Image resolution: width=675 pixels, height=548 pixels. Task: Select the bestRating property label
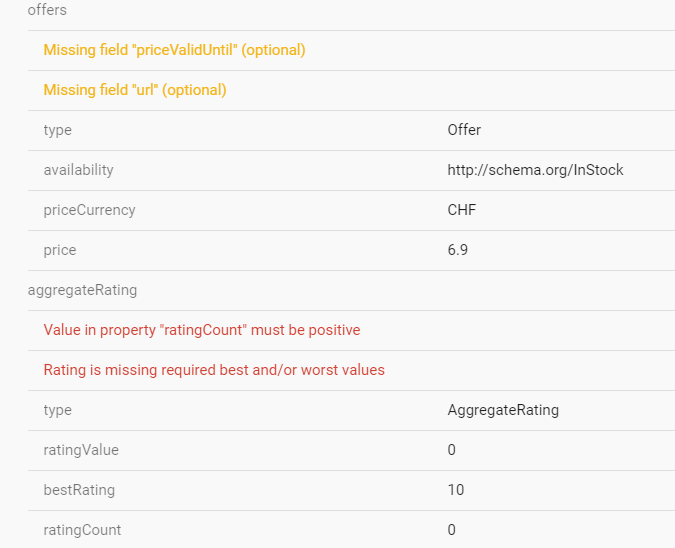[79, 490]
